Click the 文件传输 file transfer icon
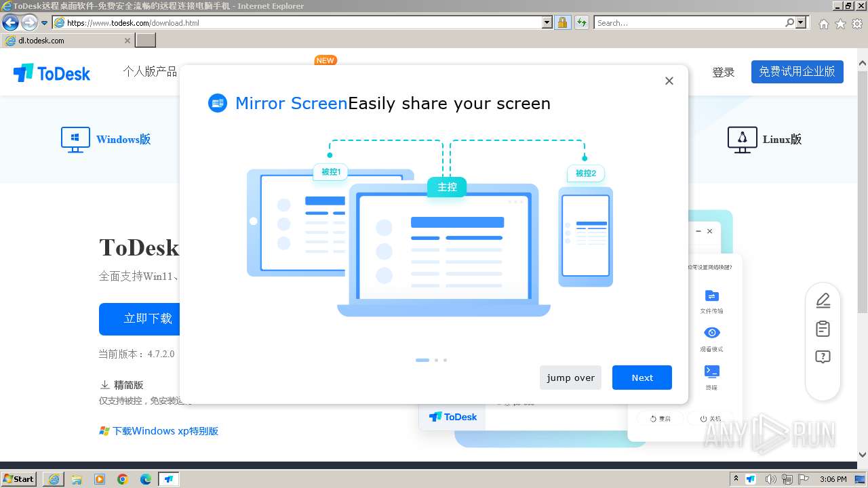The height and width of the screenshot is (488, 868). (711, 296)
